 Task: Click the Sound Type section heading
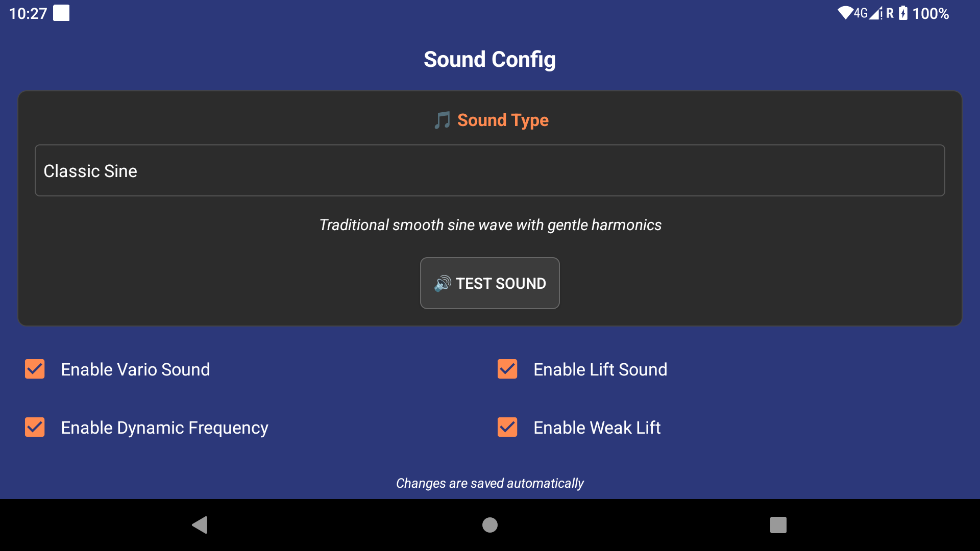(x=503, y=120)
